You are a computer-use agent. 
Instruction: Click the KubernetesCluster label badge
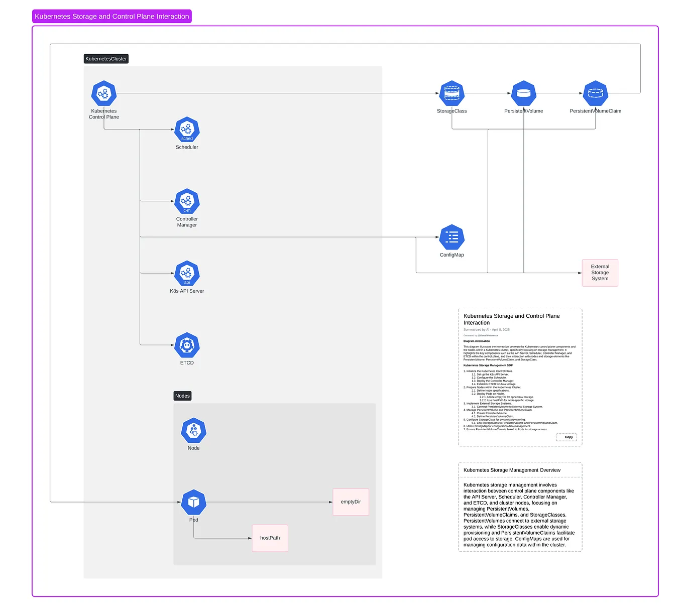tap(105, 59)
